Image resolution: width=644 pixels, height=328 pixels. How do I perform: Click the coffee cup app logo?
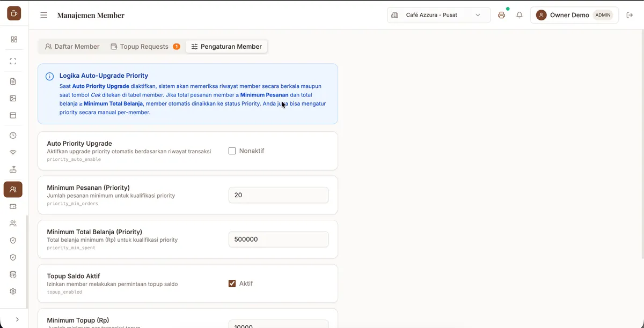click(14, 13)
